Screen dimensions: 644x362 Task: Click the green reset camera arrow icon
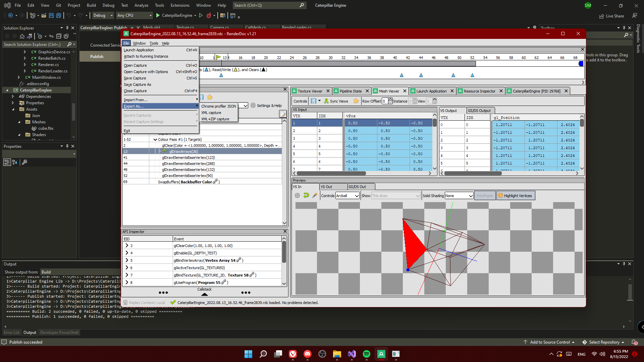tap(306, 195)
